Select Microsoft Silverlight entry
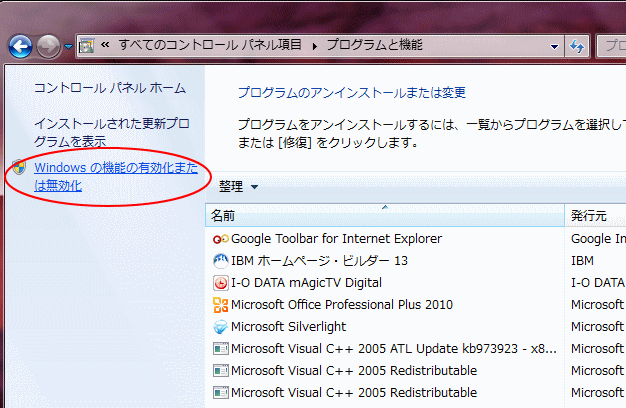The height and width of the screenshot is (408, 626). pyautogui.click(x=288, y=327)
